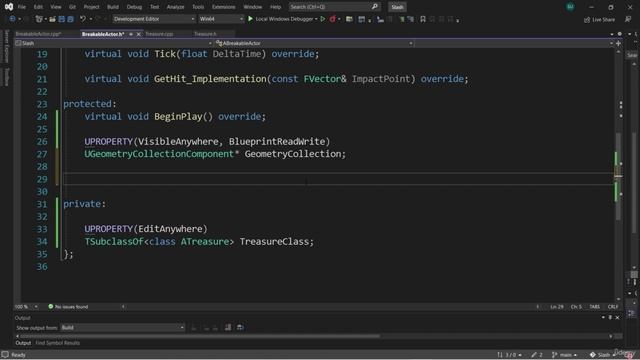The width and height of the screenshot is (640, 360).
Task: Open the Debug menu
Action: point(134,7)
